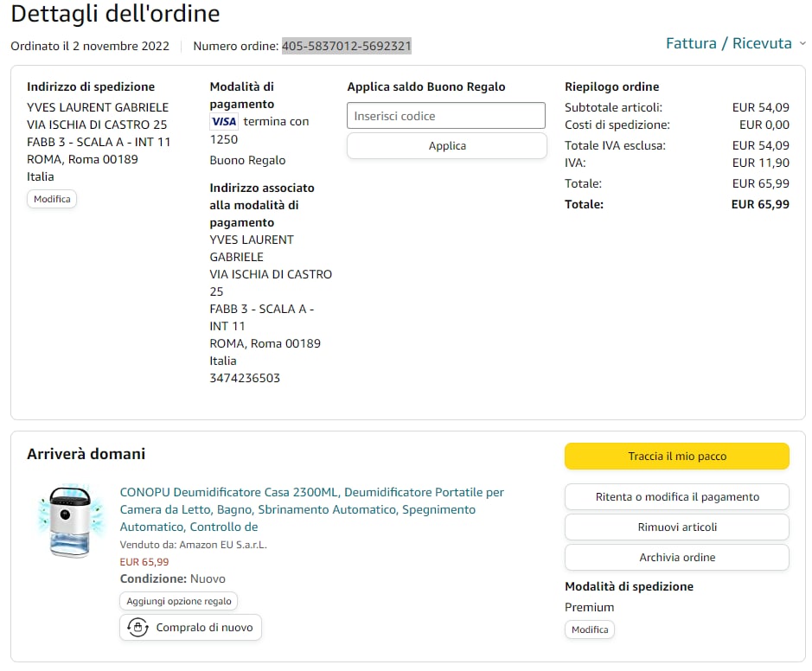The image size is (812, 671).
Task: Archive the order with Archivia ordine
Action: pyautogui.click(x=676, y=558)
